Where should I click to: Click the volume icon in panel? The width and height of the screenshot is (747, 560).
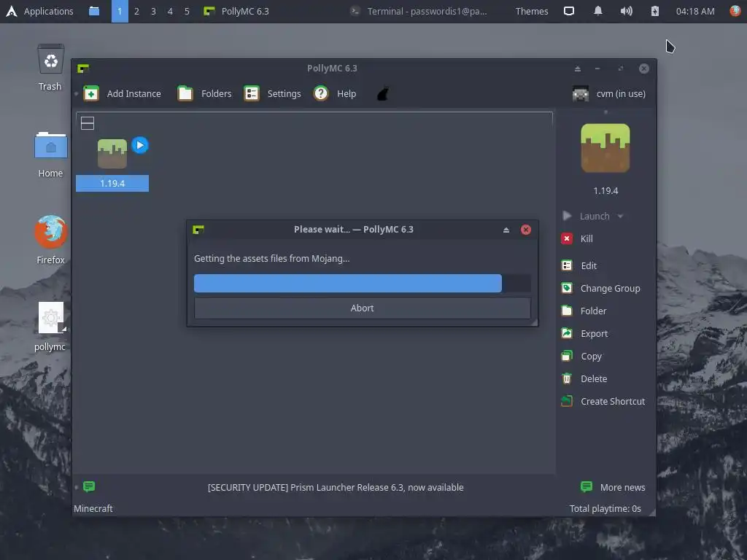[626, 11]
